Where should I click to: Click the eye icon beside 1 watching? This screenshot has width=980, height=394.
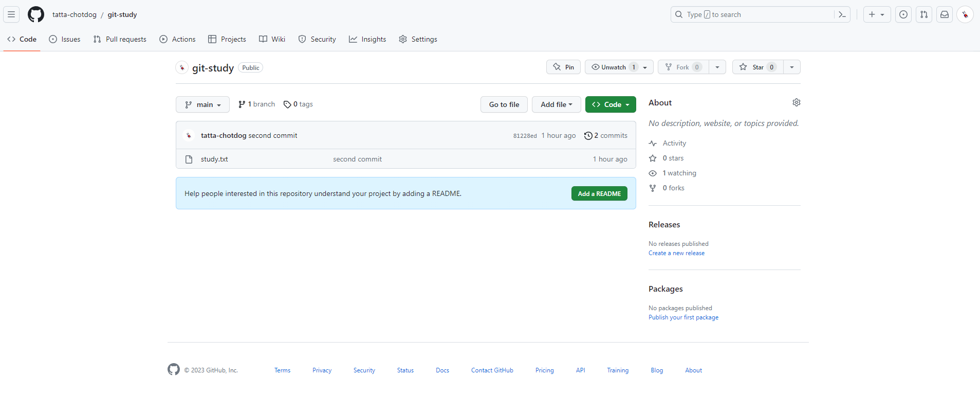653,173
